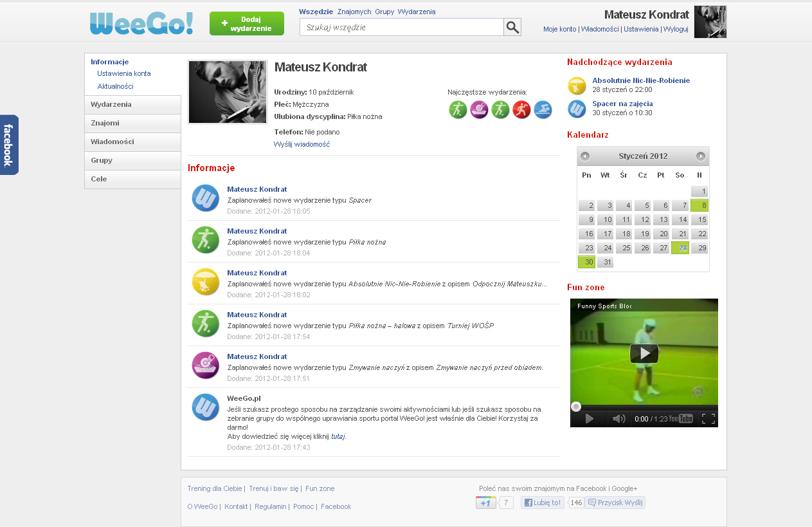This screenshot has width=812, height=527.
Task: Expand the Wydarzenia sidebar section
Action: tap(132, 104)
